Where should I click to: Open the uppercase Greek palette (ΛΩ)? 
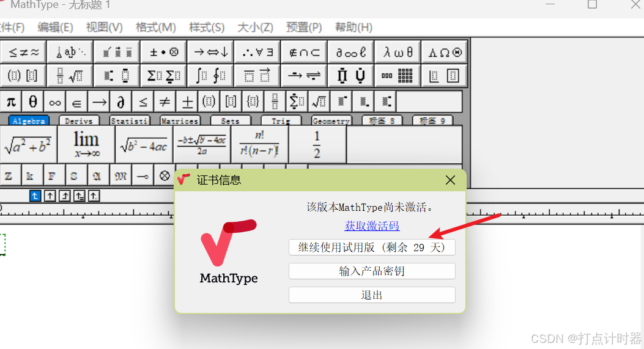pyautogui.click(x=445, y=52)
